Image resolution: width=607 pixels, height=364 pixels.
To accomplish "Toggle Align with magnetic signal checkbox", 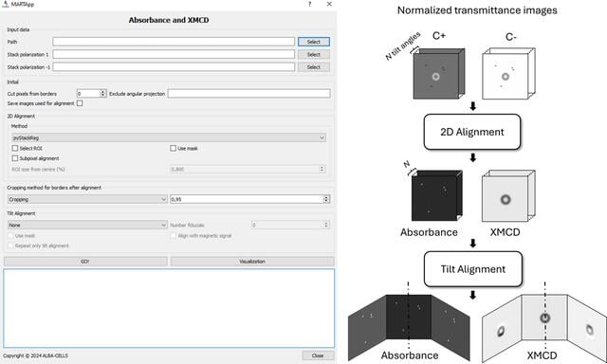I will coord(173,236).
